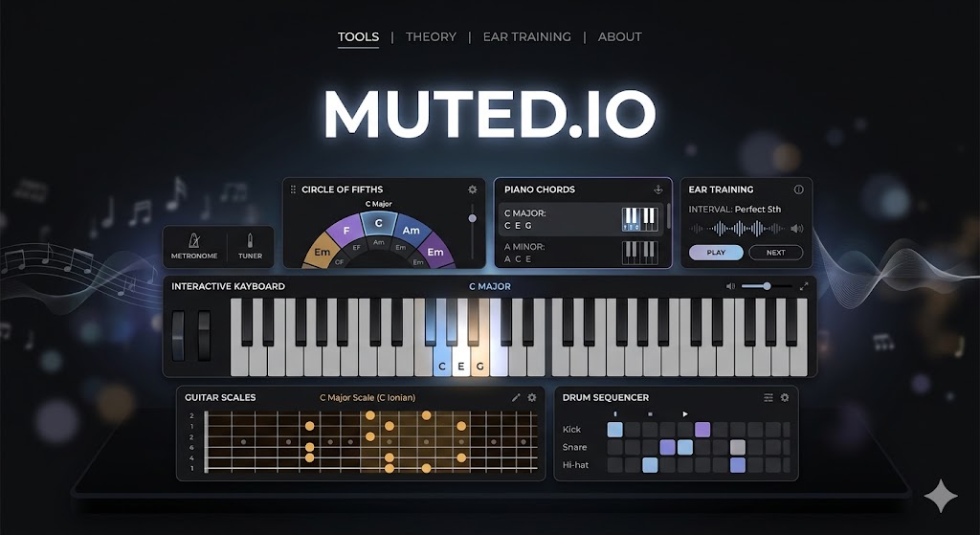Click the Ear Training waveform display
The height and width of the screenshot is (535, 980).
[738, 229]
